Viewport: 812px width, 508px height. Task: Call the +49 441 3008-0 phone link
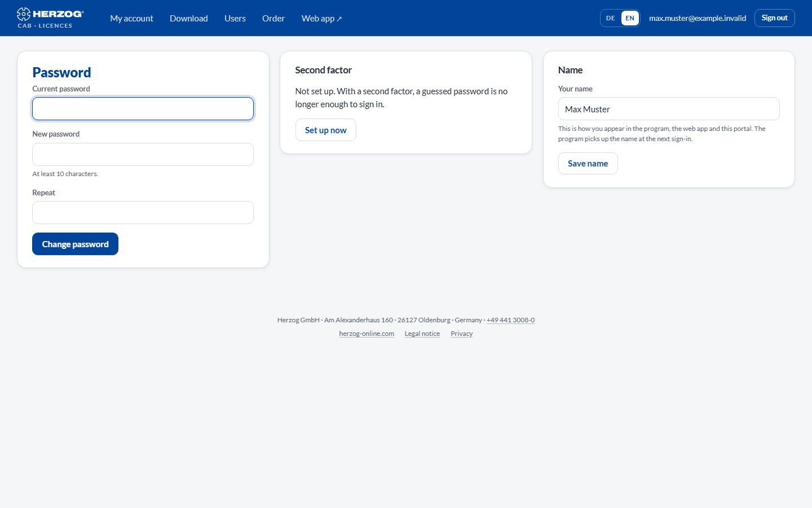point(510,320)
